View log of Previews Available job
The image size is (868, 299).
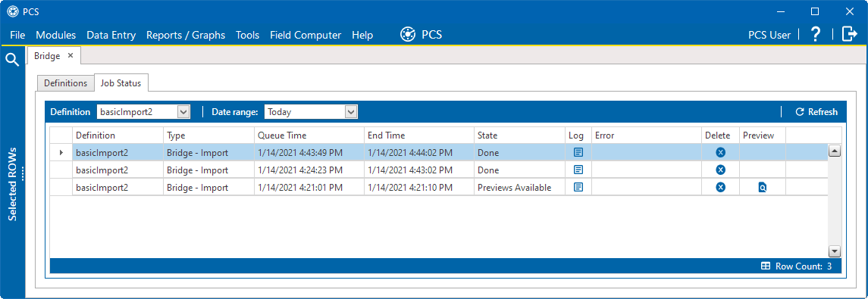click(578, 188)
